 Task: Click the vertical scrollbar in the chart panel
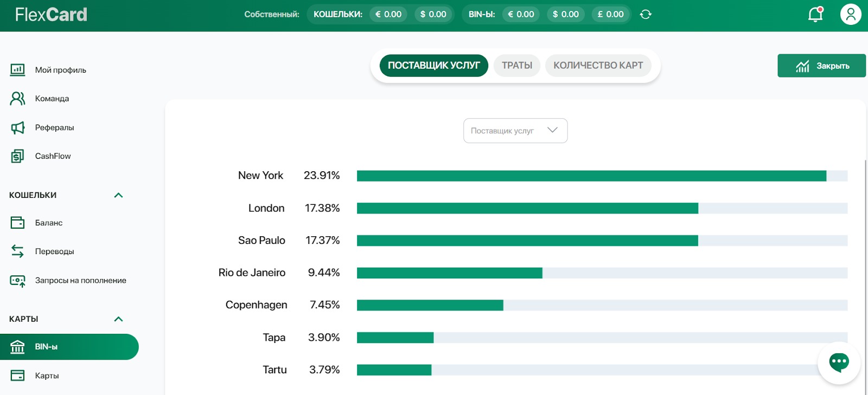(x=865, y=271)
